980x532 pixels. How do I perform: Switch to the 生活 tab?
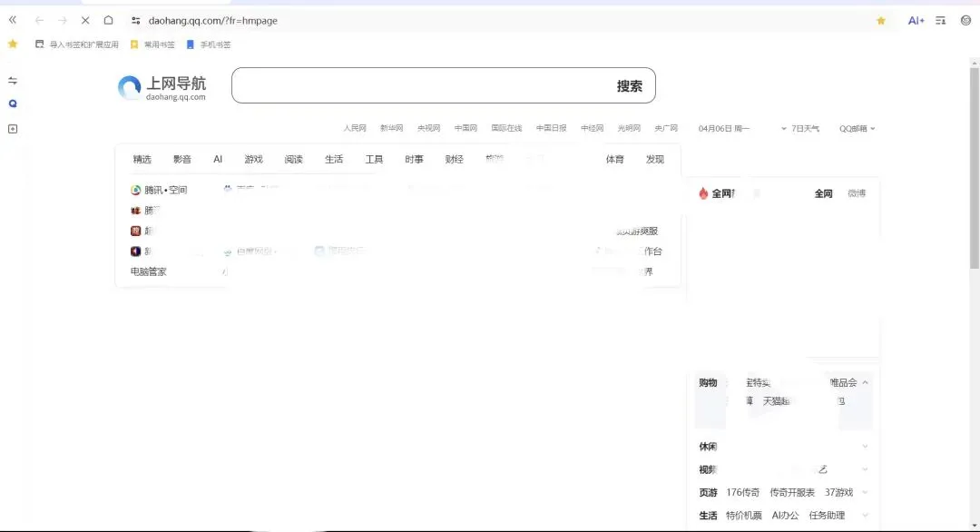(x=334, y=160)
